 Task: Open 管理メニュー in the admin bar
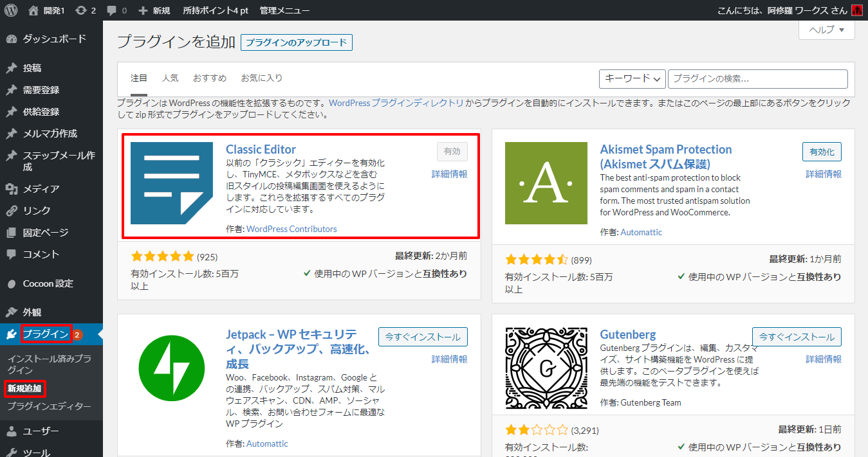click(284, 10)
